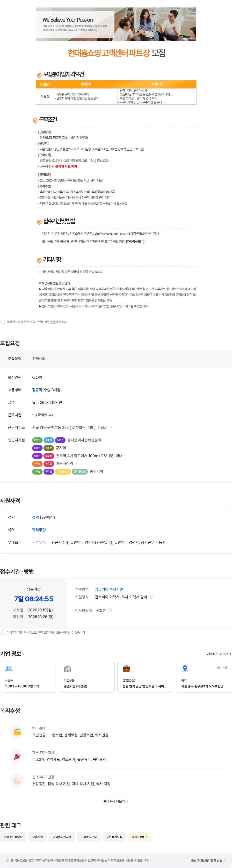Screen dimensions: 232x868
Task: Click the 연금·보험 folder icon
Action: click(x=17, y=732)
